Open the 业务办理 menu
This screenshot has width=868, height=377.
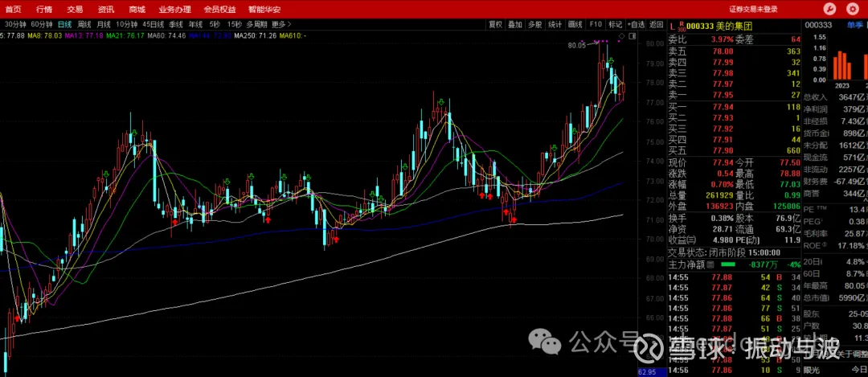tap(174, 10)
